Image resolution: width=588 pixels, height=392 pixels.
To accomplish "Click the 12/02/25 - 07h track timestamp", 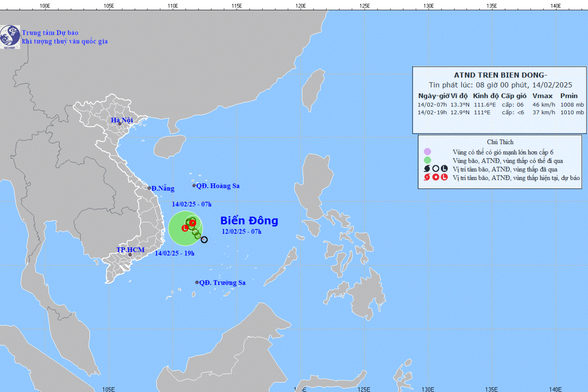I will (x=241, y=232).
